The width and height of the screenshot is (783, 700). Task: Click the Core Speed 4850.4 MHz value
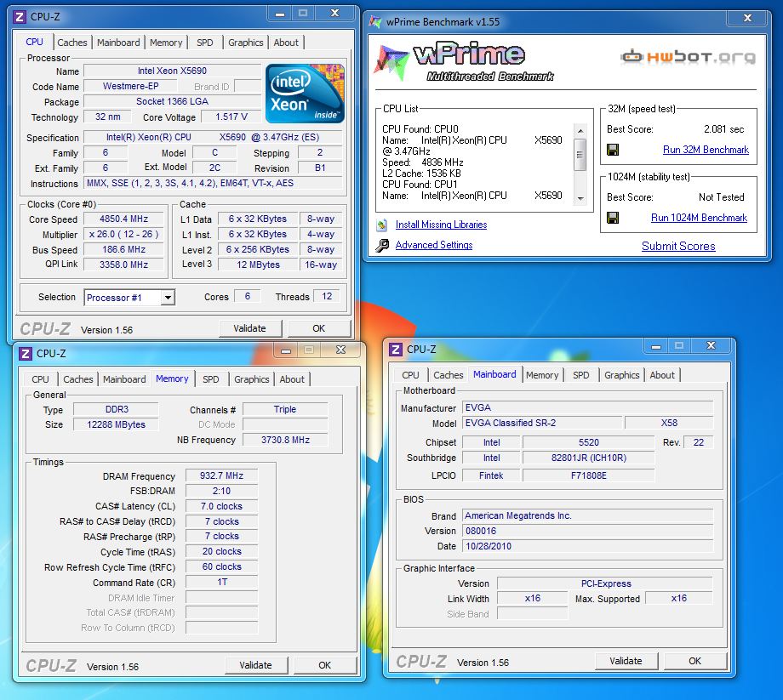click(x=124, y=219)
